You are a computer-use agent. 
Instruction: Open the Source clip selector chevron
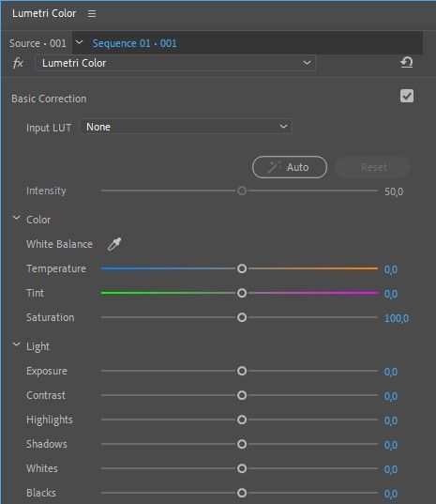point(79,42)
